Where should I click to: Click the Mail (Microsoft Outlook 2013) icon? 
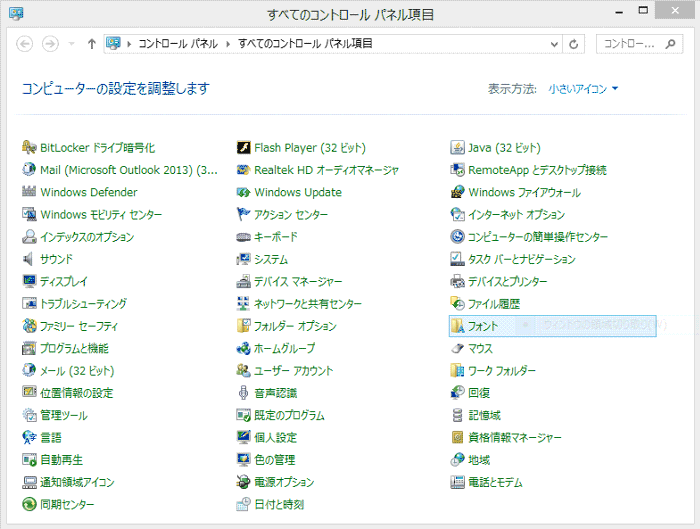(29, 170)
